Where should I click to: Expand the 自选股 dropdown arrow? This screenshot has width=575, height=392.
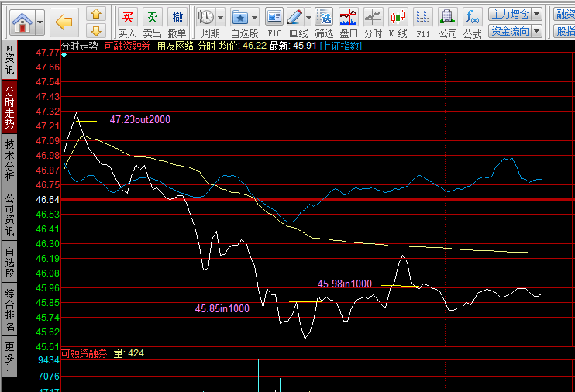(254, 17)
